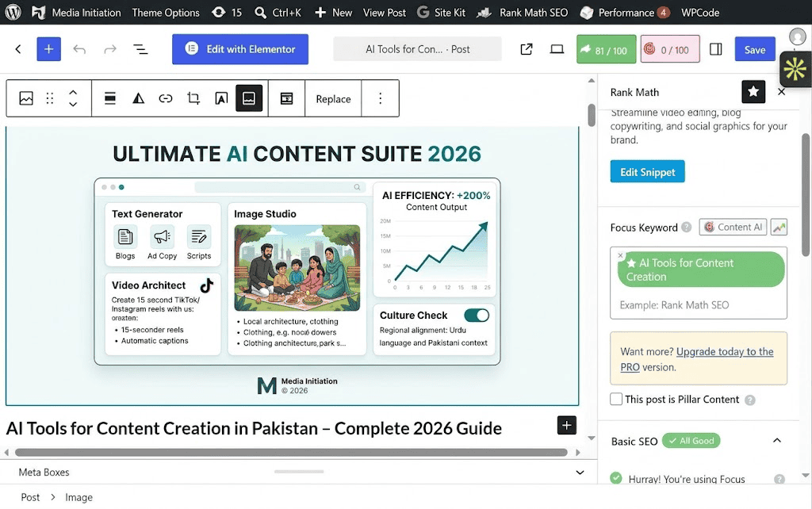The image size is (812, 509).
Task: Open Rank Math score 81 / 100
Action: pyautogui.click(x=606, y=49)
